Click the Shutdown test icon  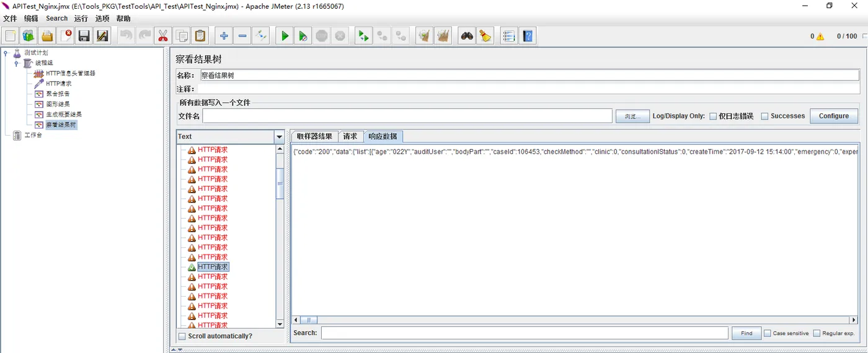[340, 36]
